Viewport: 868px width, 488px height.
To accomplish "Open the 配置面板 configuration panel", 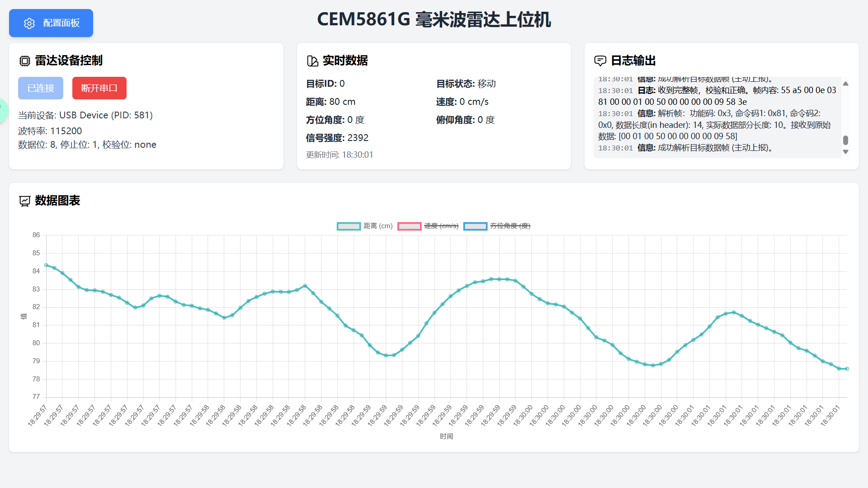I will (51, 23).
